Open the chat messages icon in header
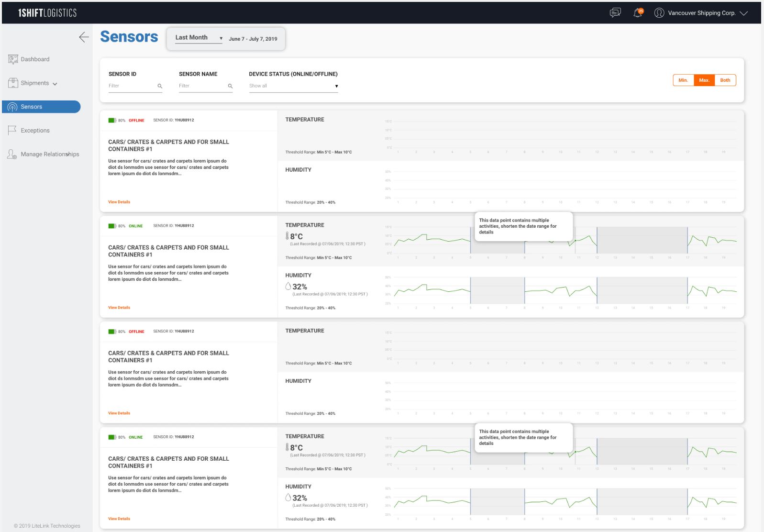 pos(615,13)
